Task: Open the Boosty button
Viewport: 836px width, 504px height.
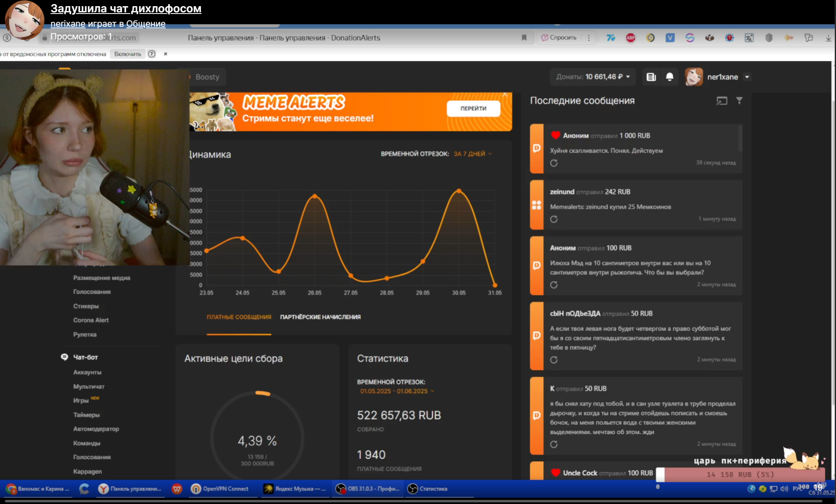Action: [x=207, y=77]
